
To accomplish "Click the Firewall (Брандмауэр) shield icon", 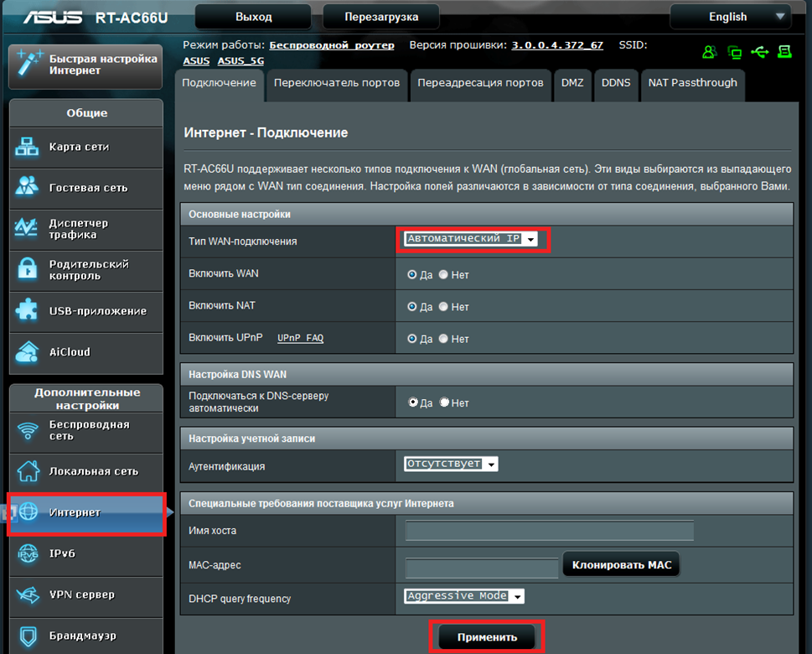I will click(28, 636).
